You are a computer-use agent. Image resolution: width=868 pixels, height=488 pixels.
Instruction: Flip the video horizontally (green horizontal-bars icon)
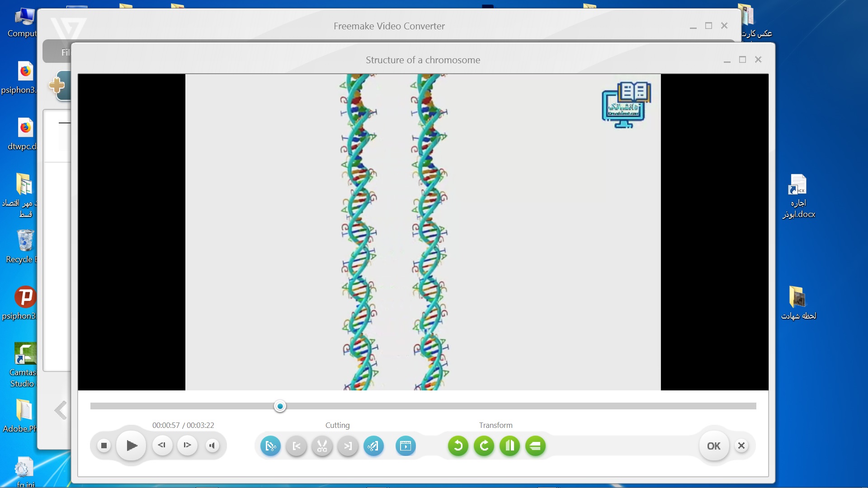pos(536,446)
